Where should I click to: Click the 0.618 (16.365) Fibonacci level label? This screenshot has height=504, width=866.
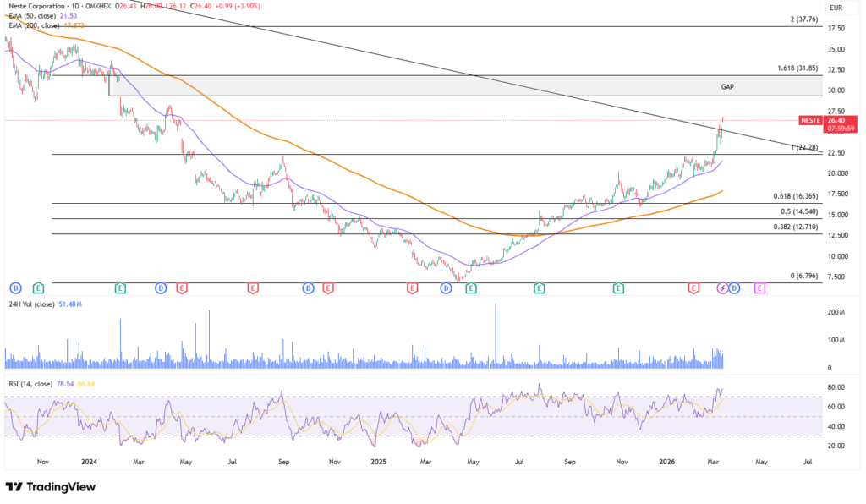point(796,196)
